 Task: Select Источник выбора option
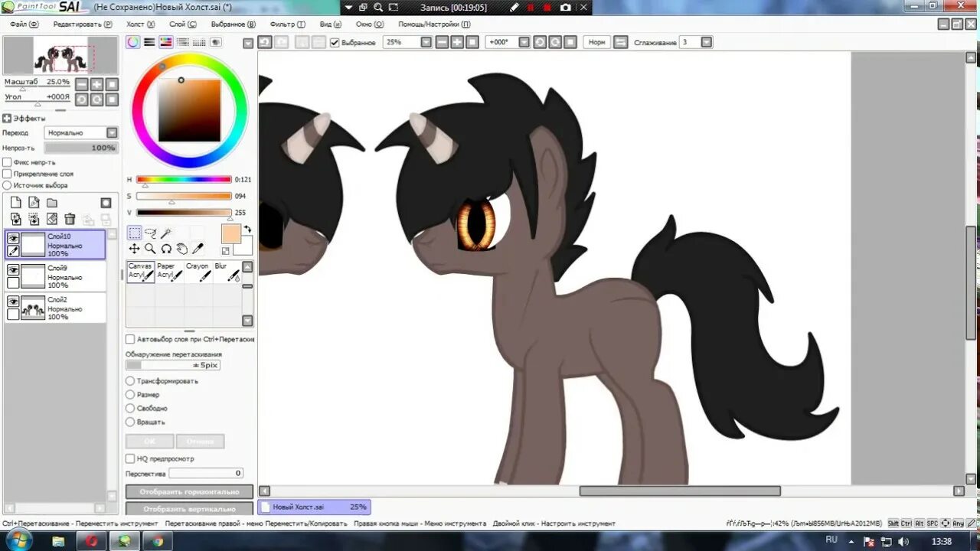7,185
